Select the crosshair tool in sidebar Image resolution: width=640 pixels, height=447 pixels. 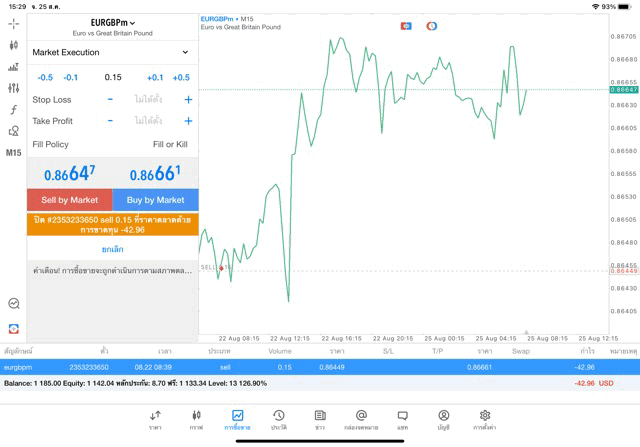point(13,23)
